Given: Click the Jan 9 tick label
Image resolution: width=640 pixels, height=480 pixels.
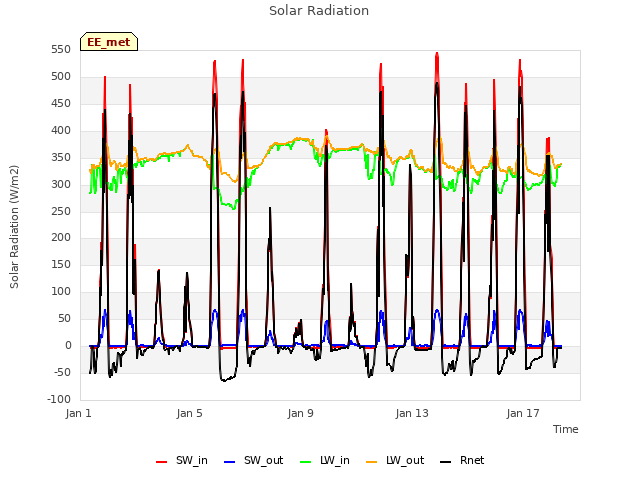Looking at the screenshot, I should [300, 413].
